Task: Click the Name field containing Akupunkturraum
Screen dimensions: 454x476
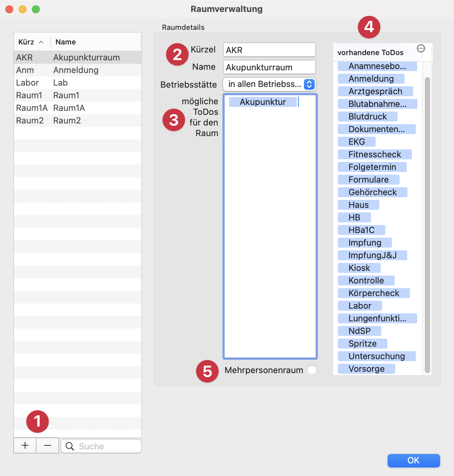Action: pyautogui.click(x=269, y=67)
